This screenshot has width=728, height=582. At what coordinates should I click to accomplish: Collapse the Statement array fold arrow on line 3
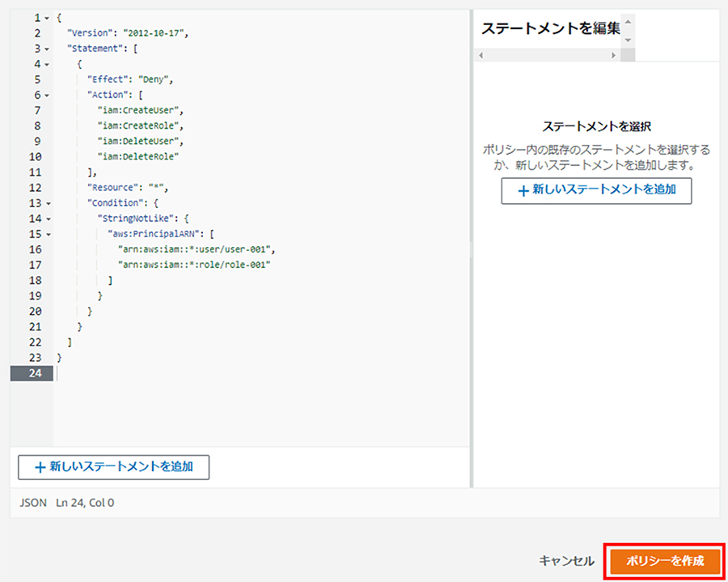pos(47,49)
